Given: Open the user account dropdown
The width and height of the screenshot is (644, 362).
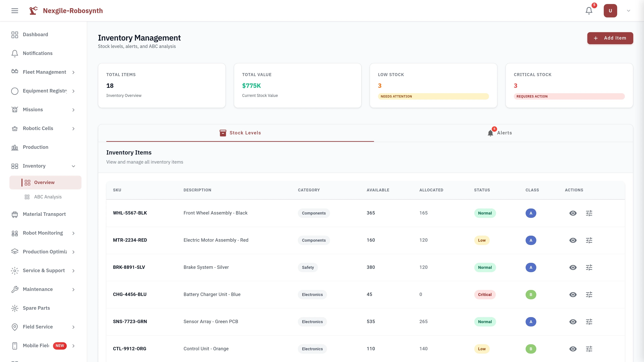Looking at the screenshot, I should pos(628,11).
